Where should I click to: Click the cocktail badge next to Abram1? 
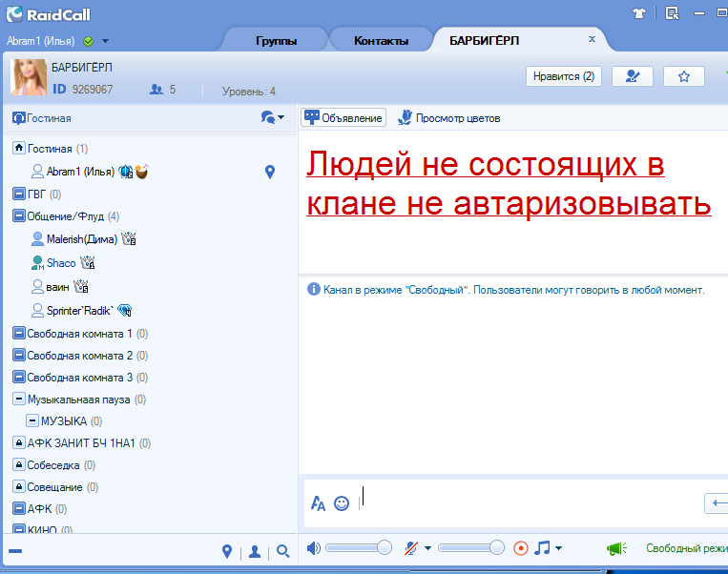(x=141, y=172)
